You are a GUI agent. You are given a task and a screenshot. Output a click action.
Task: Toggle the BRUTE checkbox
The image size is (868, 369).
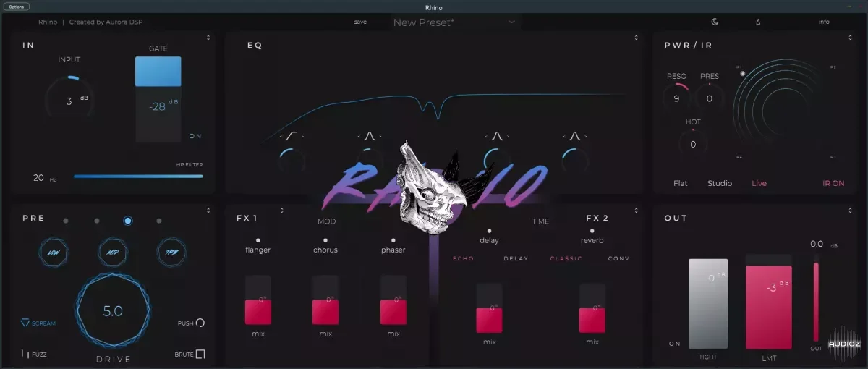pos(190,355)
